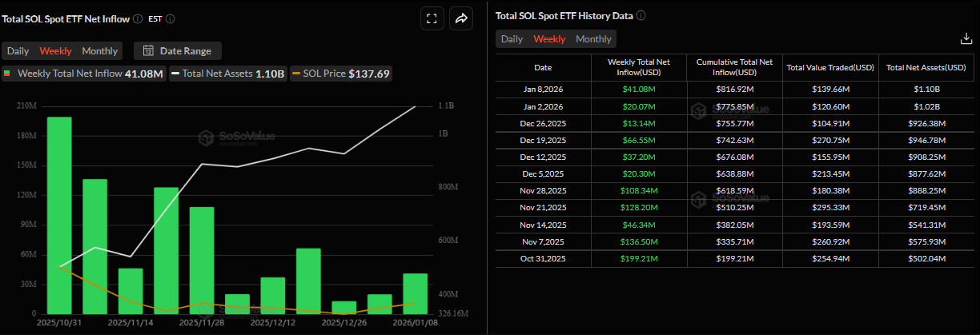Switch history table to Daily
This screenshot has width=980, height=335.
(x=512, y=39)
